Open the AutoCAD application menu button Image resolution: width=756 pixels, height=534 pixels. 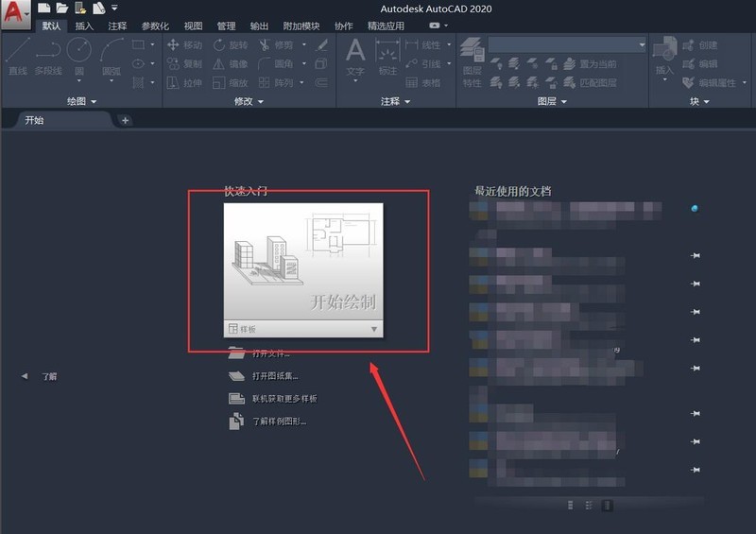(15, 13)
